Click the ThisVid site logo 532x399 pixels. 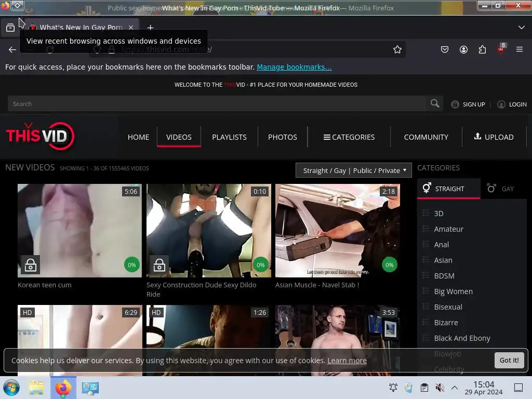(40, 136)
